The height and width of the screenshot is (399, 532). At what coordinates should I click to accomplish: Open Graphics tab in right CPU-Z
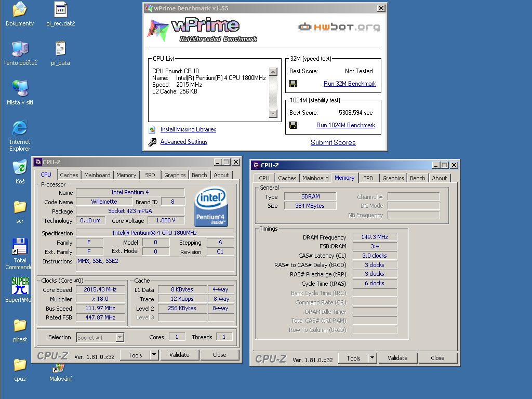[x=393, y=178]
